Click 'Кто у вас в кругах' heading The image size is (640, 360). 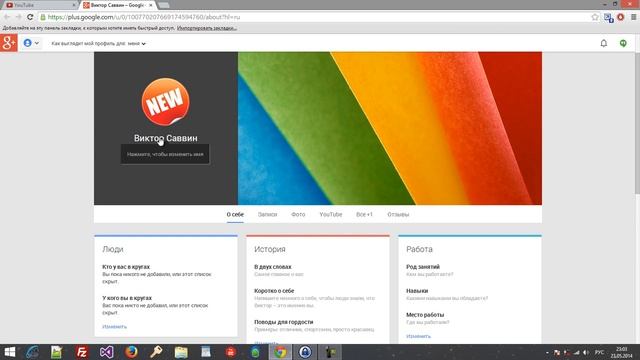click(126, 267)
